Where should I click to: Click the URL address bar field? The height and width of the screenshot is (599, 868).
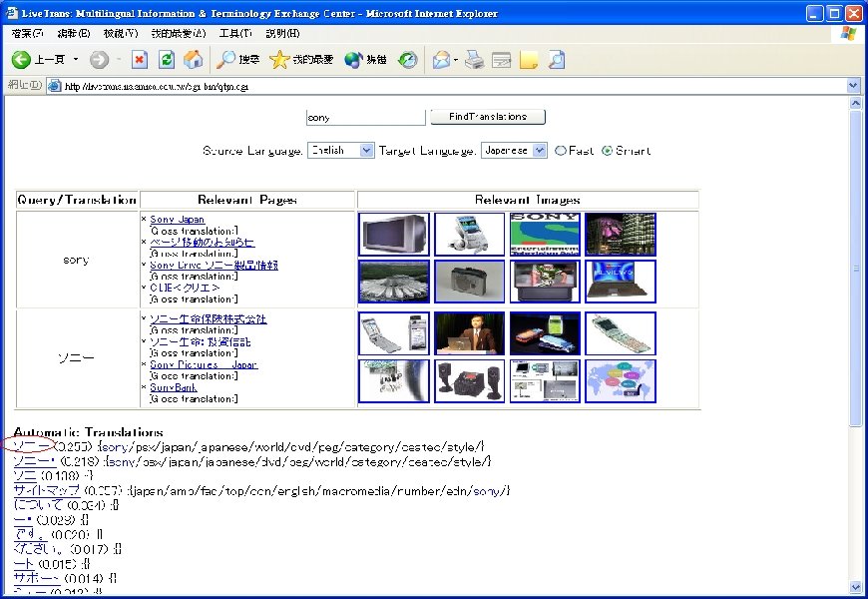click(446, 86)
